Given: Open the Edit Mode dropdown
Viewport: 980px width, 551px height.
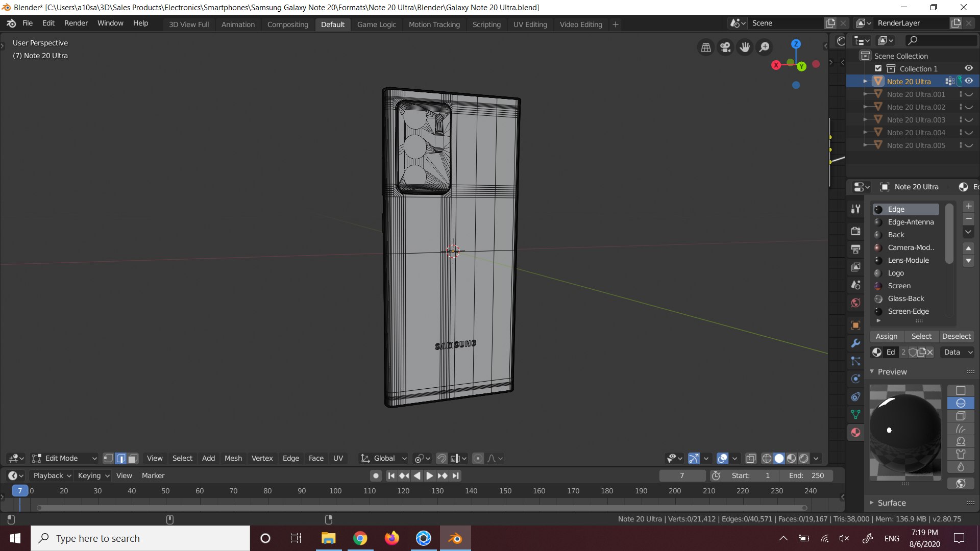Looking at the screenshot, I should pos(64,458).
